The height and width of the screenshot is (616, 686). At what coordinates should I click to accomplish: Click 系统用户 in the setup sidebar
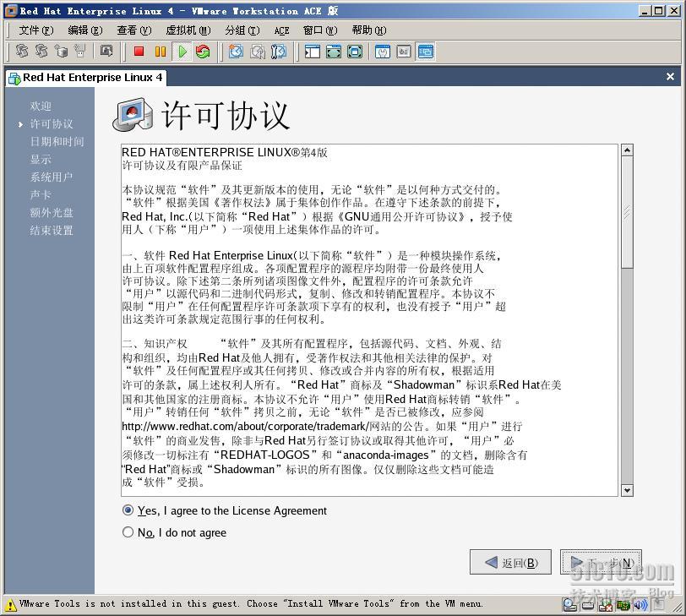tap(52, 177)
